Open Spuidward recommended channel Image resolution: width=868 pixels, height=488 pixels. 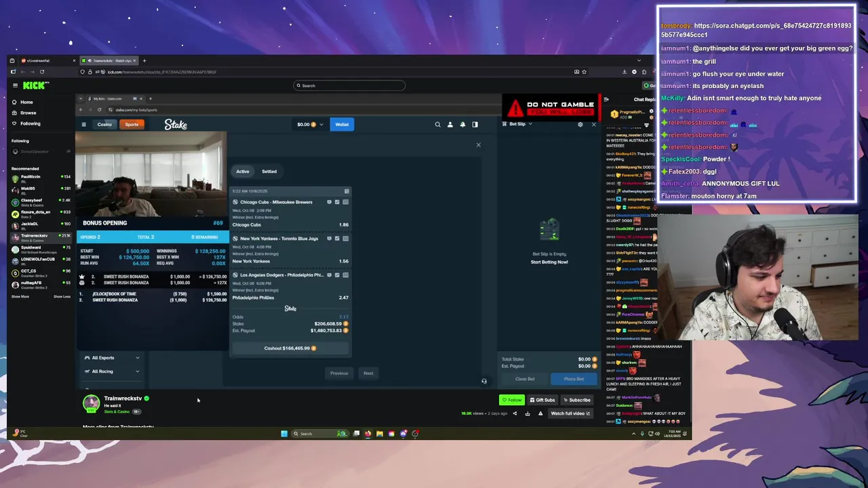41,249
